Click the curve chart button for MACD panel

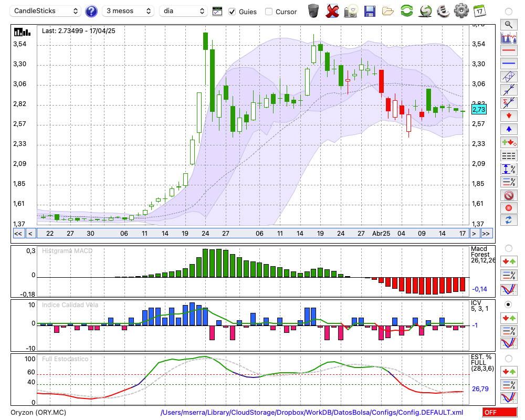(509, 289)
